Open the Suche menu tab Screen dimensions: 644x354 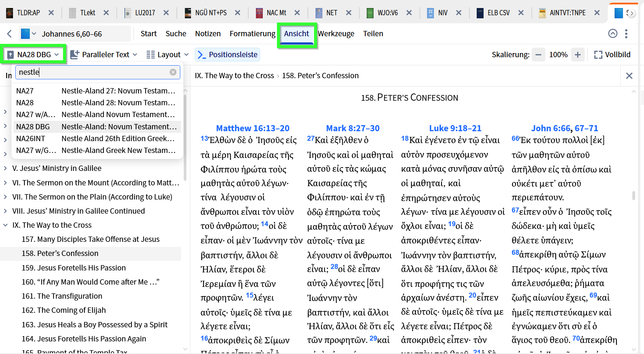pyautogui.click(x=176, y=34)
